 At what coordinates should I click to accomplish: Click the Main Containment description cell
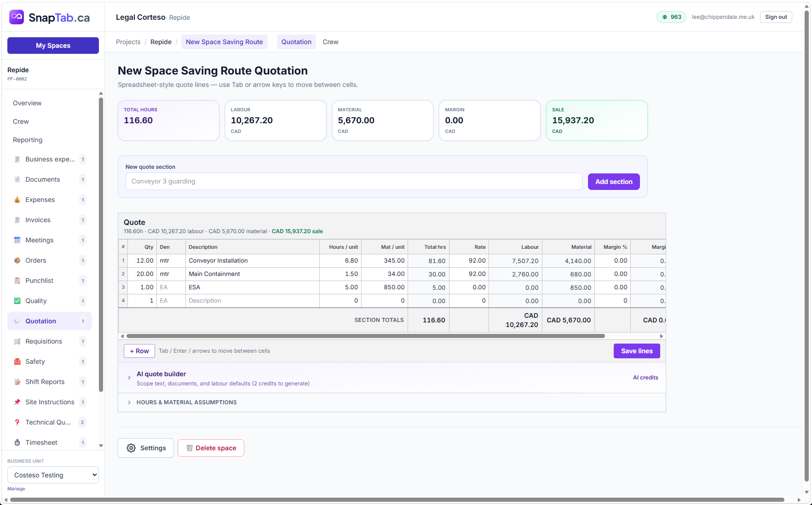253,274
